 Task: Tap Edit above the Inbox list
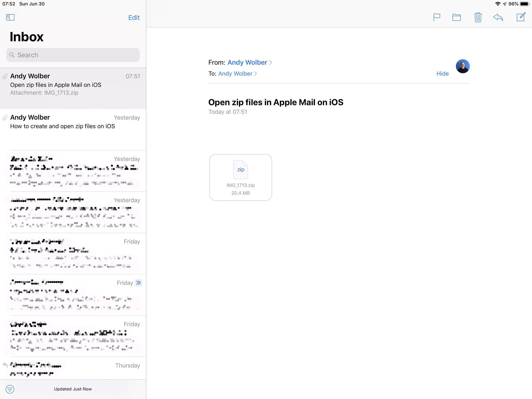pos(134,18)
